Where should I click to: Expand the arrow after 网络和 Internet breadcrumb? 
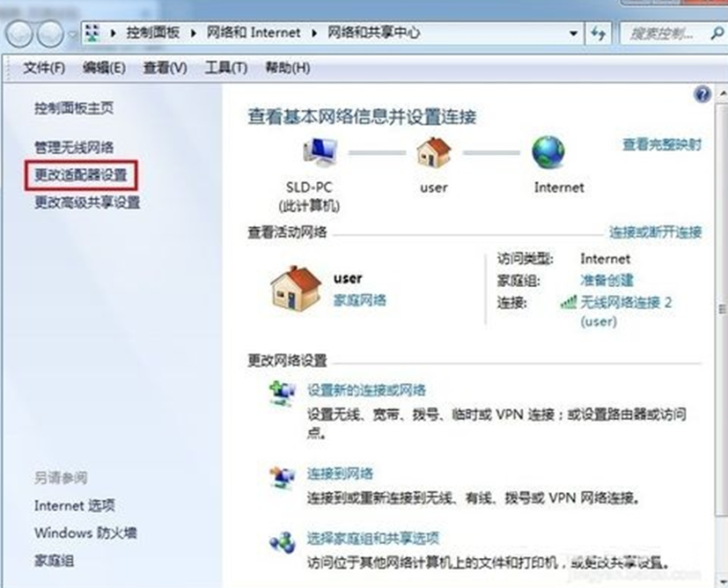click(x=314, y=33)
